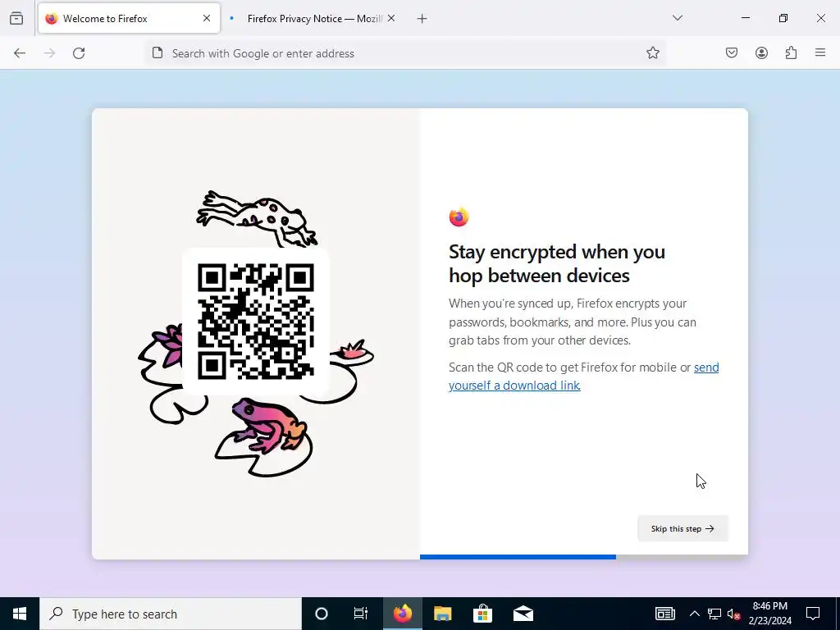Close the Welcome to Firefox tab
Image resolution: width=840 pixels, height=630 pixels.
207,18
